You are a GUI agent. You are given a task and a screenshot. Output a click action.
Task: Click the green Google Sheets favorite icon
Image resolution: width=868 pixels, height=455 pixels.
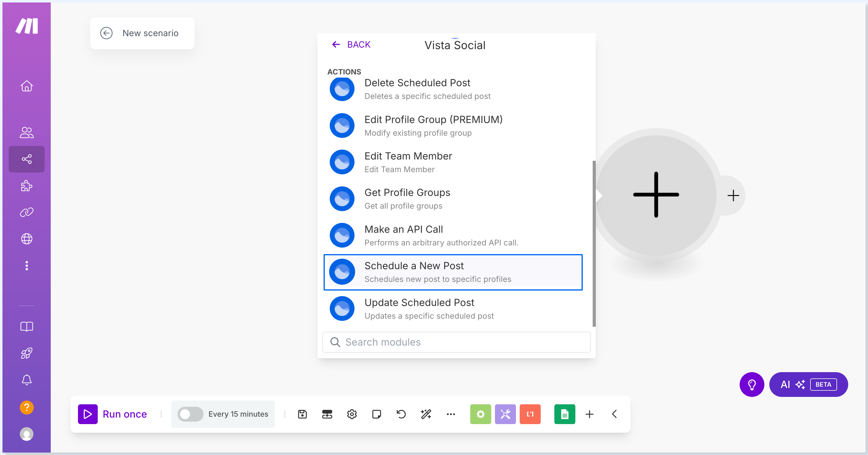coord(565,414)
